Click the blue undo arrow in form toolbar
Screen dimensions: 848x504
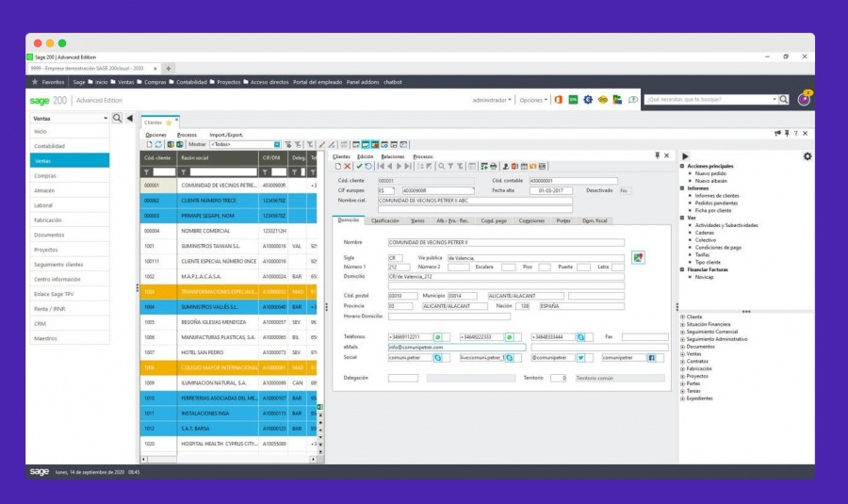click(368, 167)
